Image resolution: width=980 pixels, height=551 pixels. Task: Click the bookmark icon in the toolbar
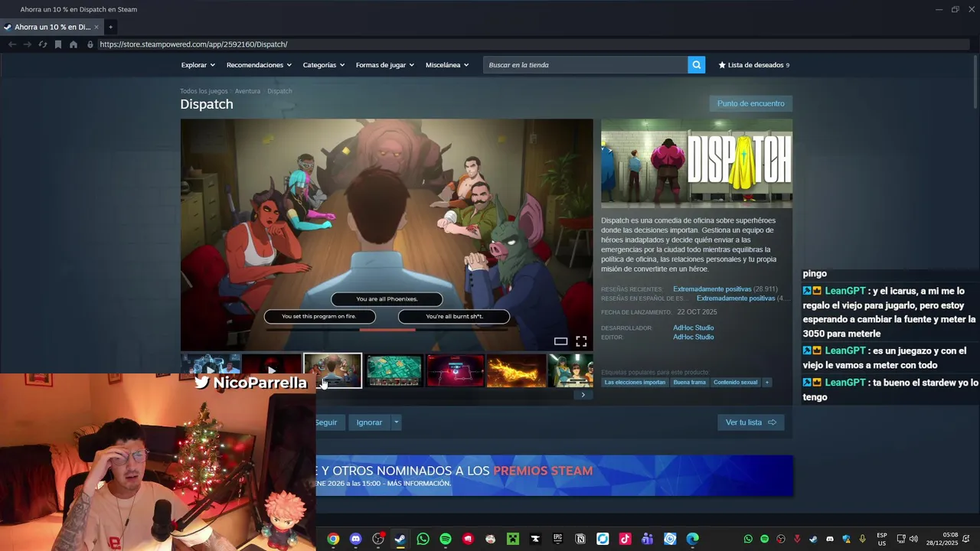point(57,44)
